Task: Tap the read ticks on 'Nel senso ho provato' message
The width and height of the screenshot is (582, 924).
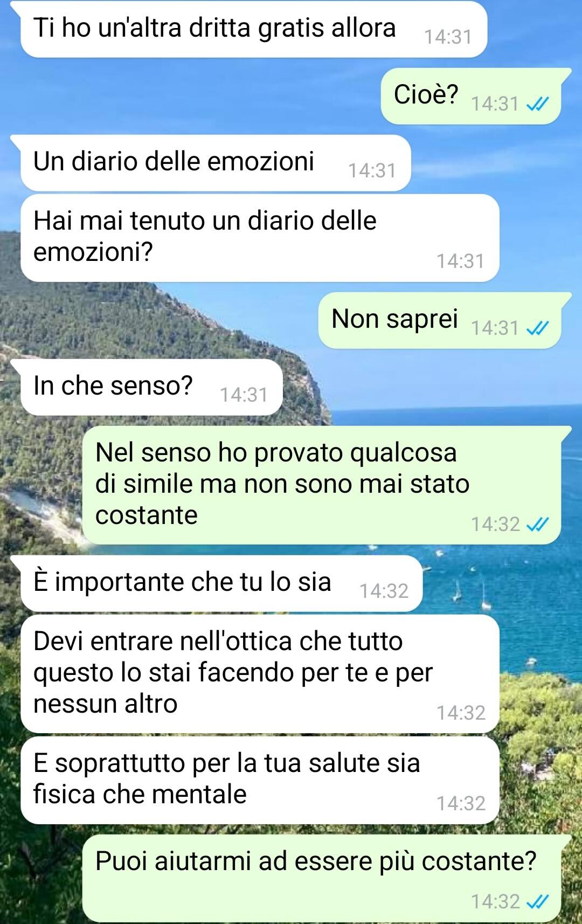Action: (537, 524)
